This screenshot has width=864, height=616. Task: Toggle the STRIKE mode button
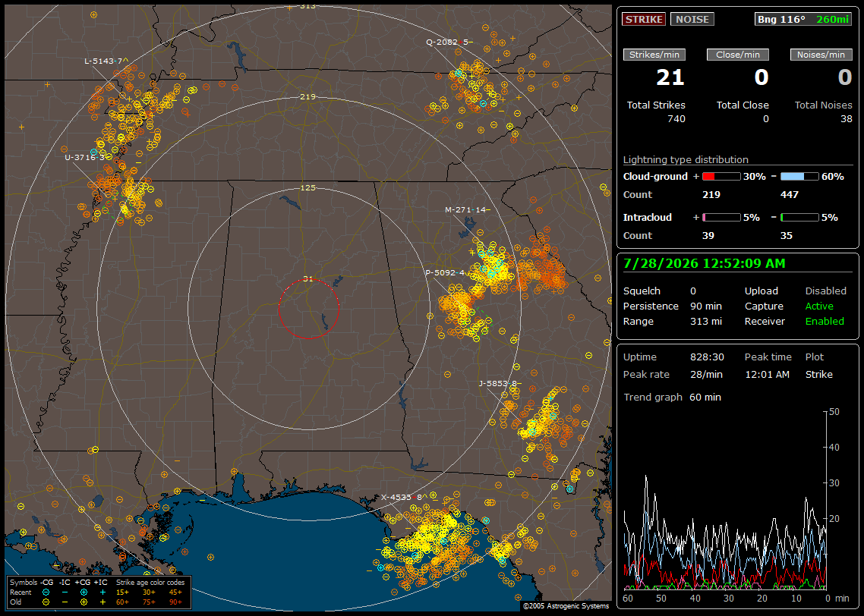click(x=644, y=19)
